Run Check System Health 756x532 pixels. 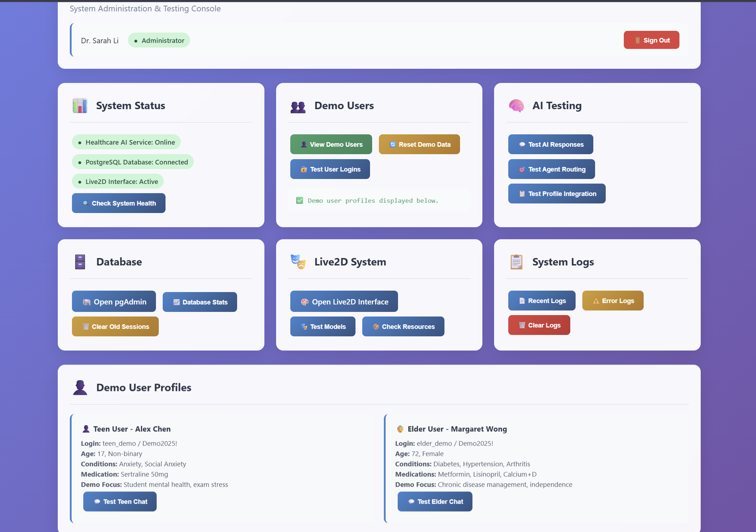[x=119, y=203]
